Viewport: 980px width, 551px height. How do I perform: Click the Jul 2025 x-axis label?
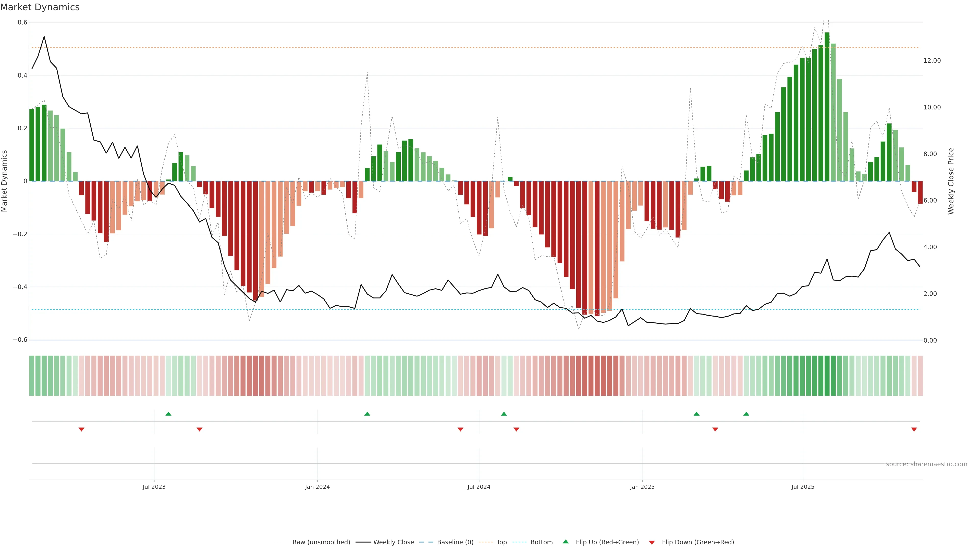click(803, 487)
